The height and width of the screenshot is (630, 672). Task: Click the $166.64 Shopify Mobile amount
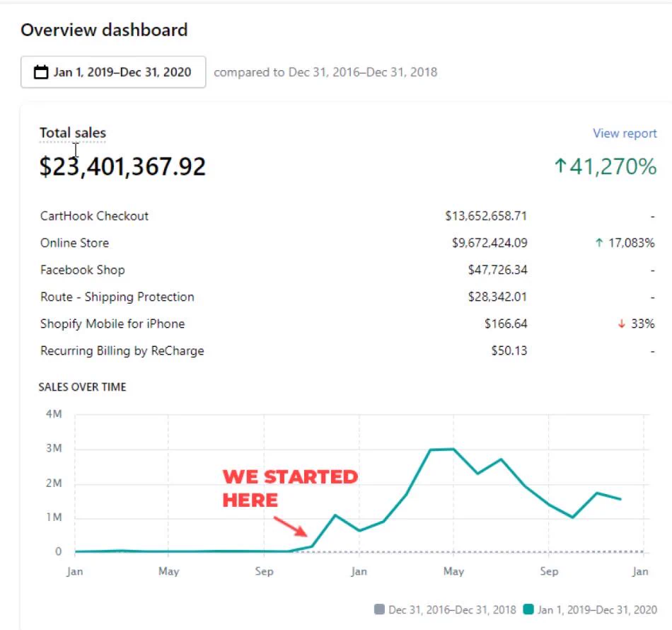(x=506, y=323)
